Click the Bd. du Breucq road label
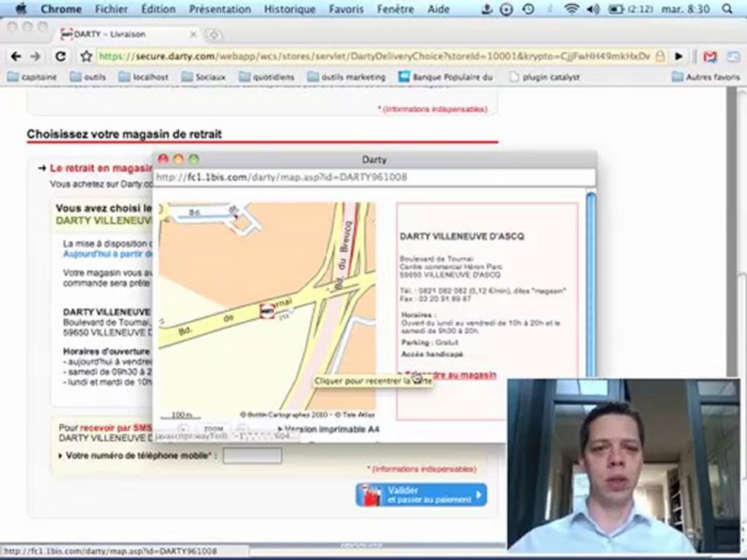This screenshot has height=560, width=747. click(343, 255)
